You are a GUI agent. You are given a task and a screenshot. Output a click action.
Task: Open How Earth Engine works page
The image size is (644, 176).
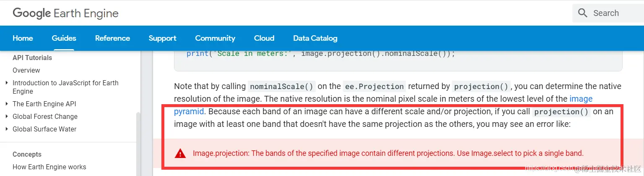[49, 167]
